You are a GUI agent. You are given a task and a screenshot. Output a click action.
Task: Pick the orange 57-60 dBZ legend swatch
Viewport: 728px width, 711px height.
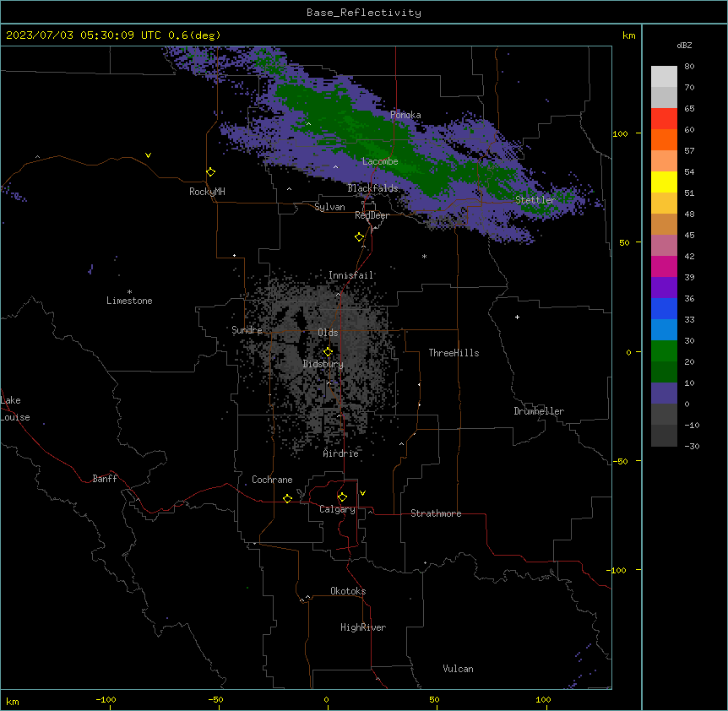tap(664, 139)
